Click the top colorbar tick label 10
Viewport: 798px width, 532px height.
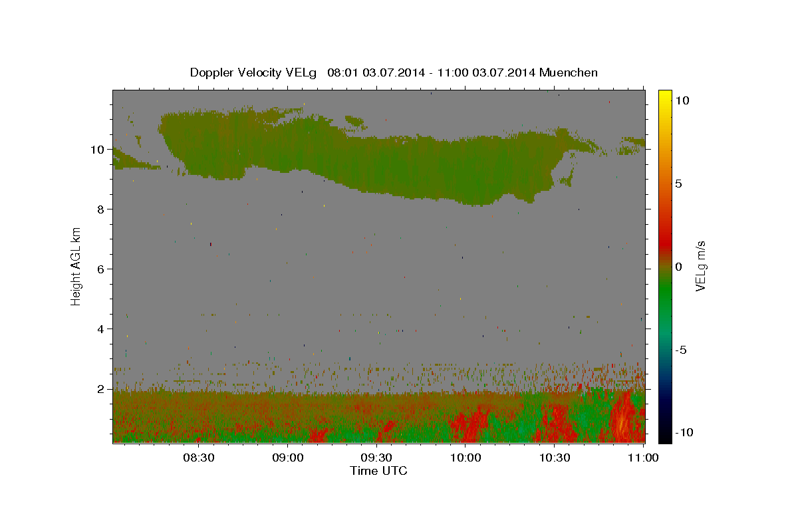(682, 100)
